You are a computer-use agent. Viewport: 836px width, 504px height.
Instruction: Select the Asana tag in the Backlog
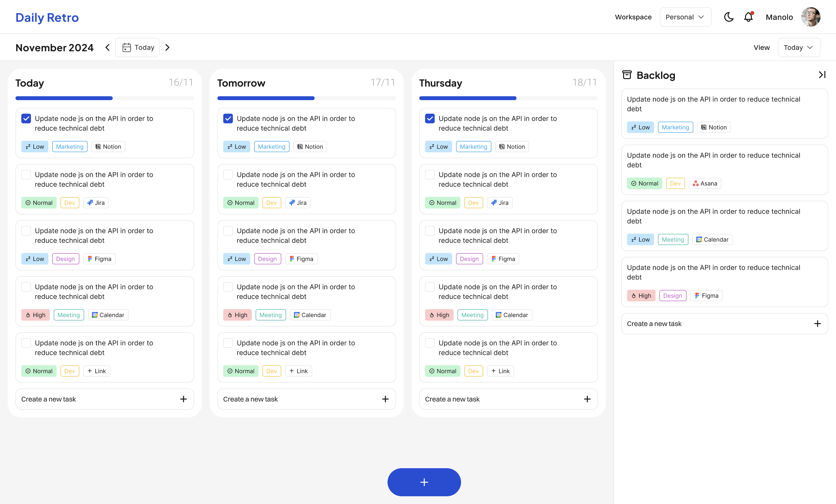pos(705,184)
